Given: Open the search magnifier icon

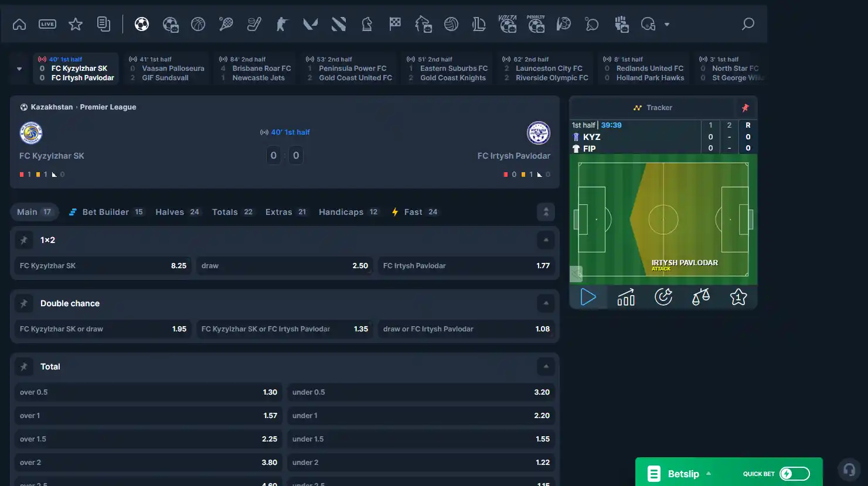Looking at the screenshot, I should pos(748,24).
